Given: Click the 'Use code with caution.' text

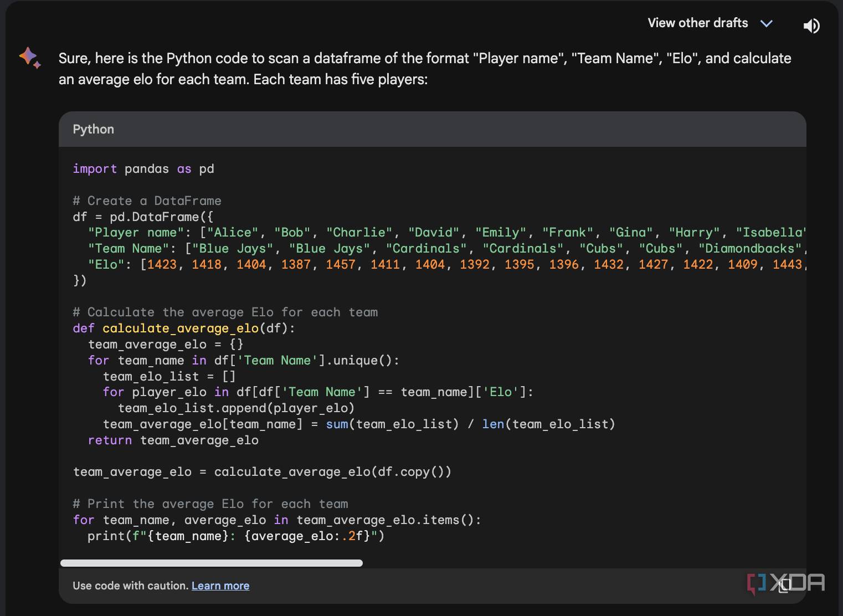Looking at the screenshot, I should tap(130, 586).
